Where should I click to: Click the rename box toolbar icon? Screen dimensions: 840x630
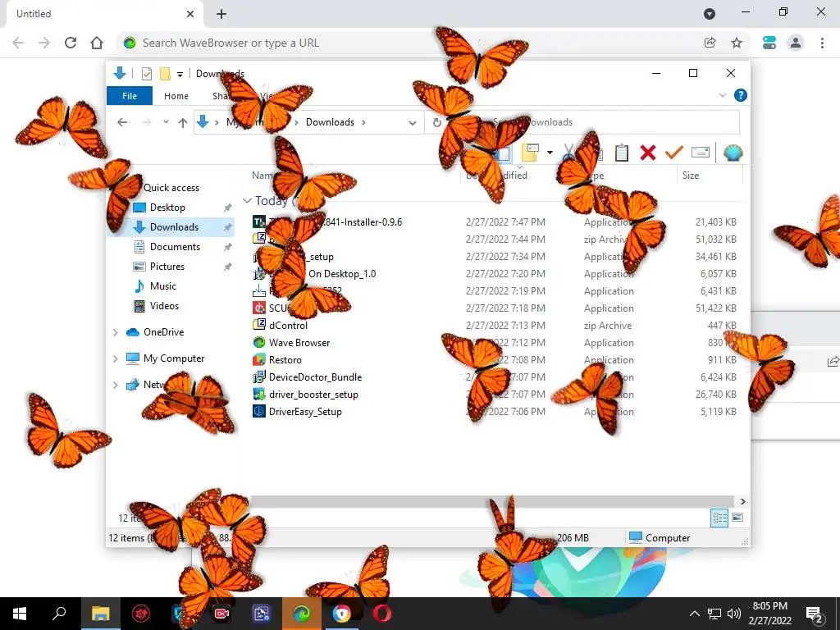pyautogui.click(x=701, y=153)
